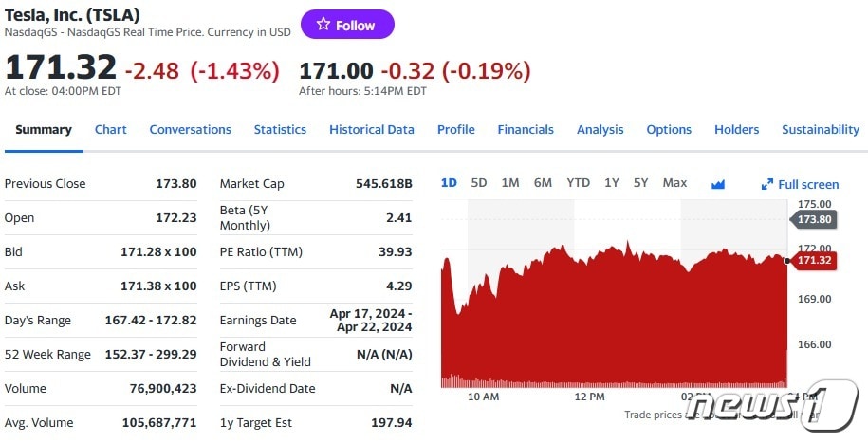Open the Conversations tab

190,130
